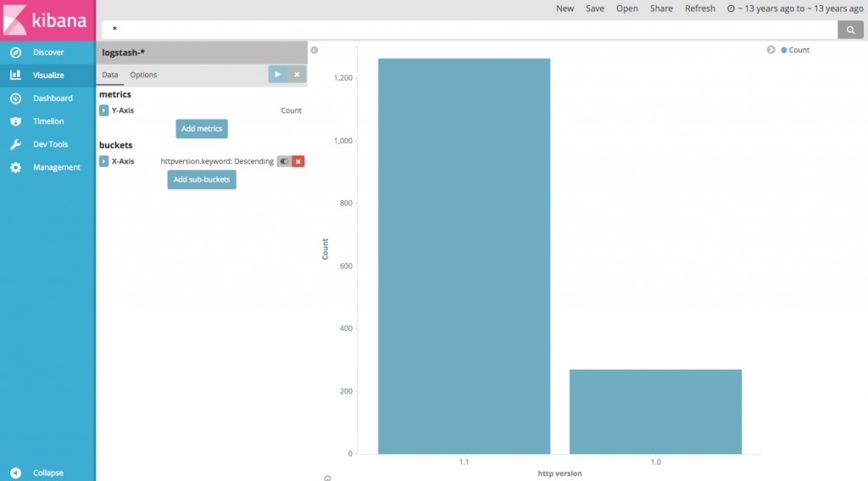Screen dimensions: 868x481
Task: Click the 1.0 bar in chart
Action: [655, 411]
